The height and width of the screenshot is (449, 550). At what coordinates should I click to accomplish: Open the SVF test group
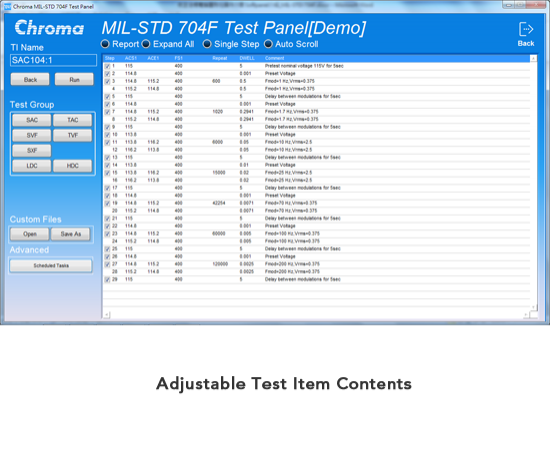(x=32, y=135)
